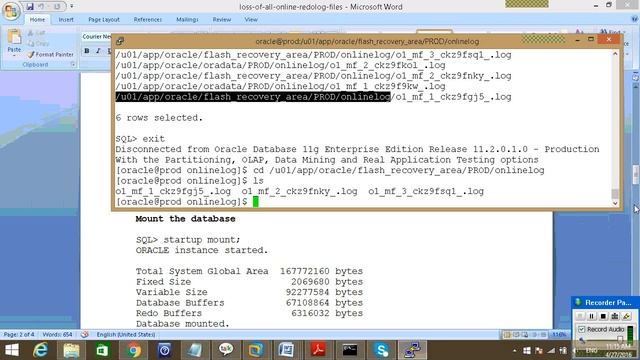Click the proofing errors icon in status bar
Image resolution: width=640 pixels, height=360 pixels.
point(84,334)
